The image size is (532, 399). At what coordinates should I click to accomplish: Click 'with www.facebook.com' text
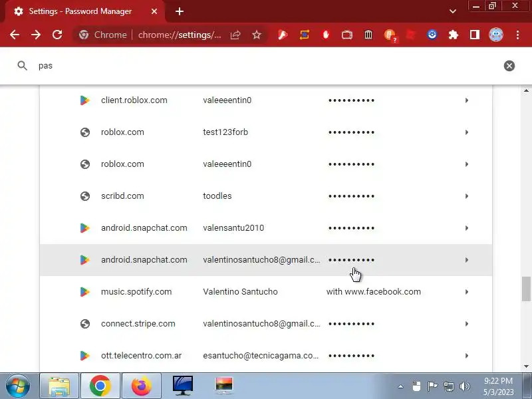tap(374, 292)
